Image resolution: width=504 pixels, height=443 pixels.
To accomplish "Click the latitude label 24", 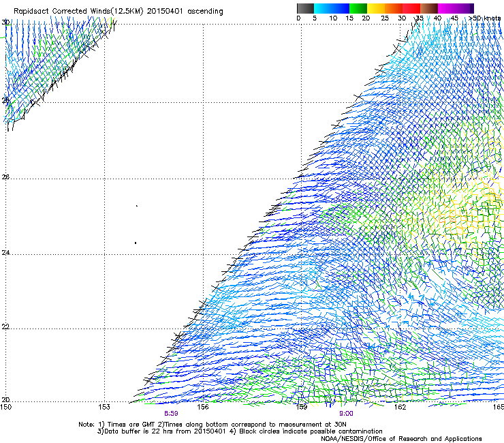I will coord(5,253).
